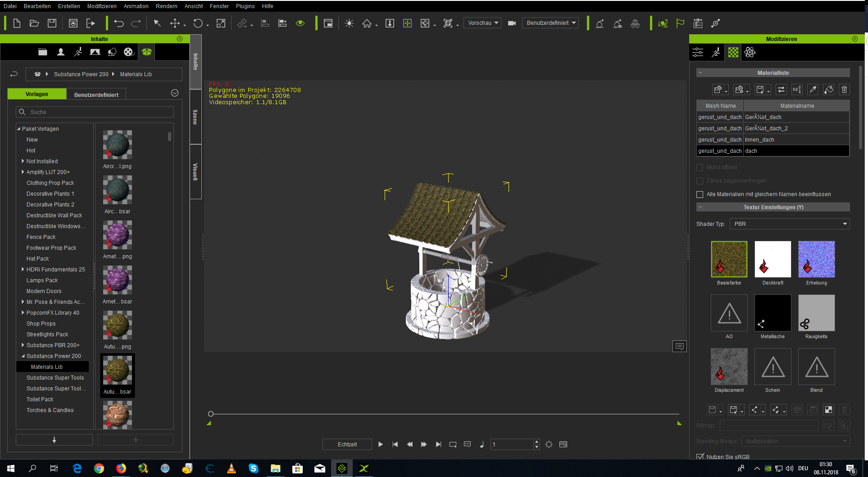Save project using the floppy disk icon

coord(52,23)
